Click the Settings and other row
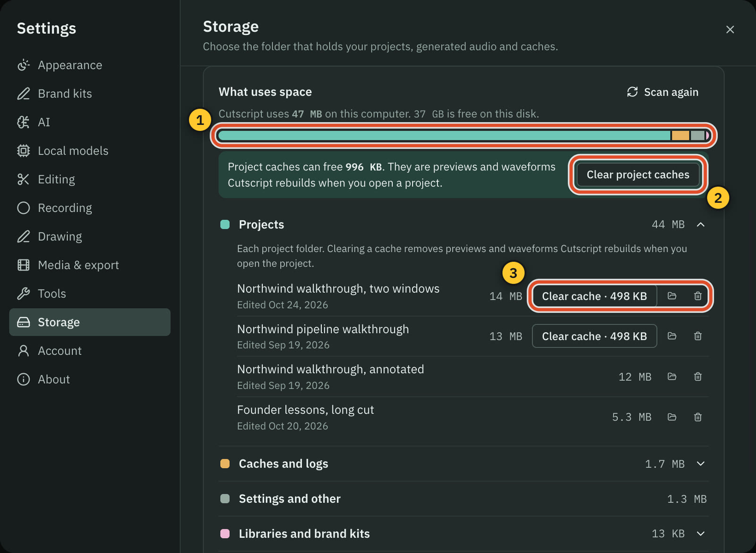756x553 pixels. pos(464,499)
